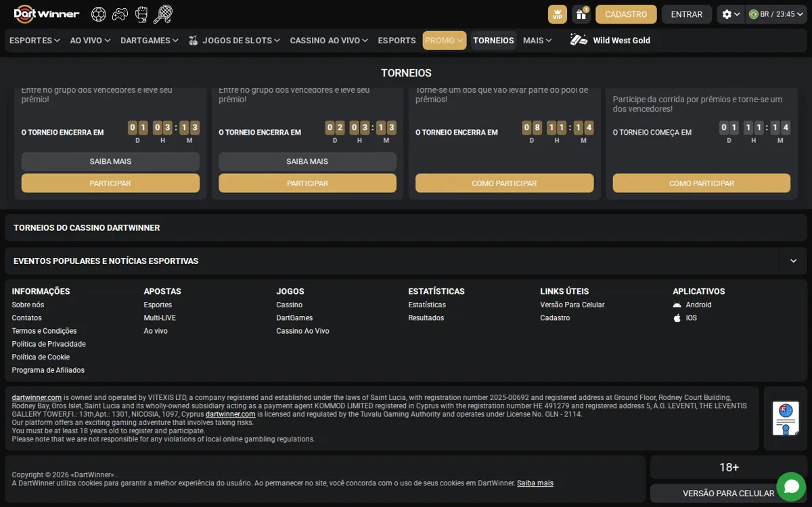Open the ESPORTS menu item

tap(397, 41)
